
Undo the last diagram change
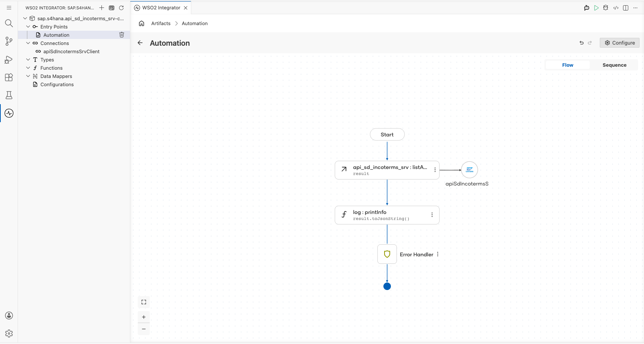581,43
